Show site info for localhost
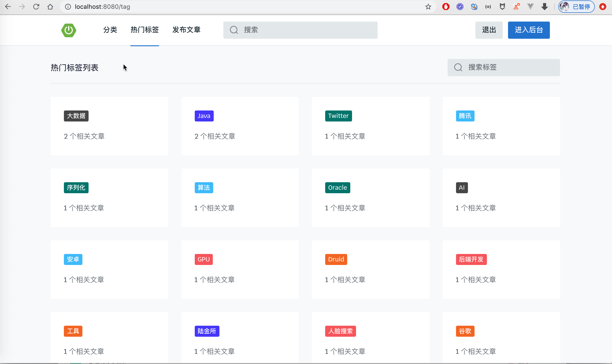The image size is (612, 364). click(68, 7)
